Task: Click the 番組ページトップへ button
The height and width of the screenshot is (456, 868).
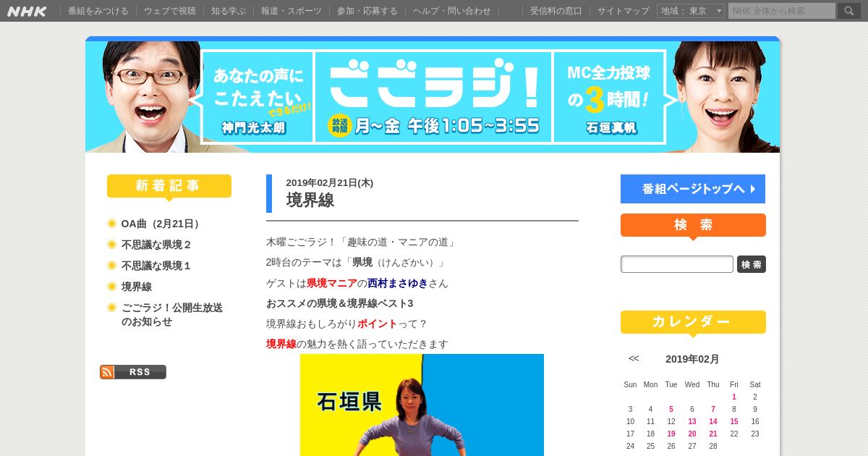Action: (x=693, y=189)
